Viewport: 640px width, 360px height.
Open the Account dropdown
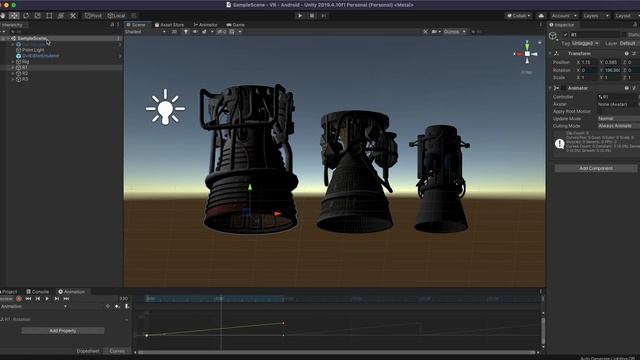(564, 16)
